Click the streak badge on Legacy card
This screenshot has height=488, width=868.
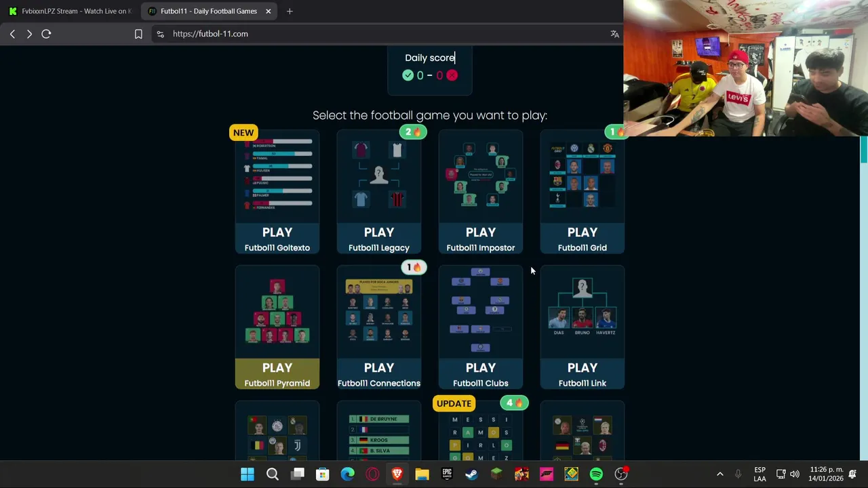(x=412, y=132)
